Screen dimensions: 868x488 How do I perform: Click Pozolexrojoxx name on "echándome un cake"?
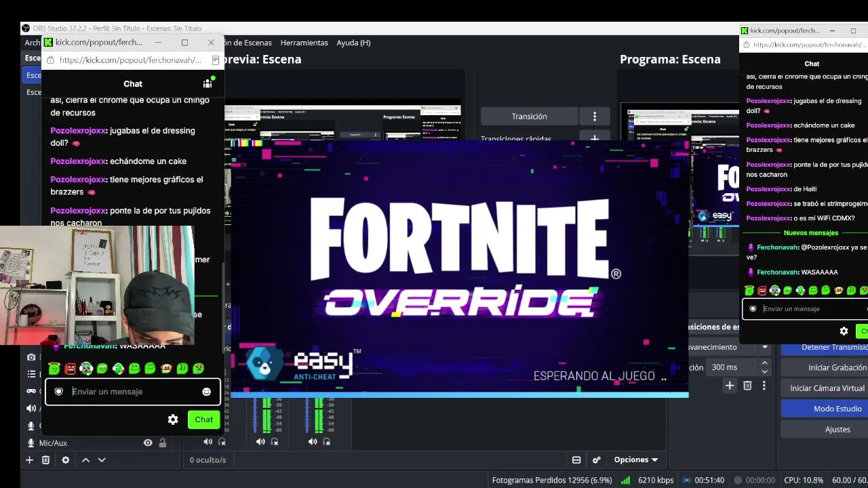point(78,161)
